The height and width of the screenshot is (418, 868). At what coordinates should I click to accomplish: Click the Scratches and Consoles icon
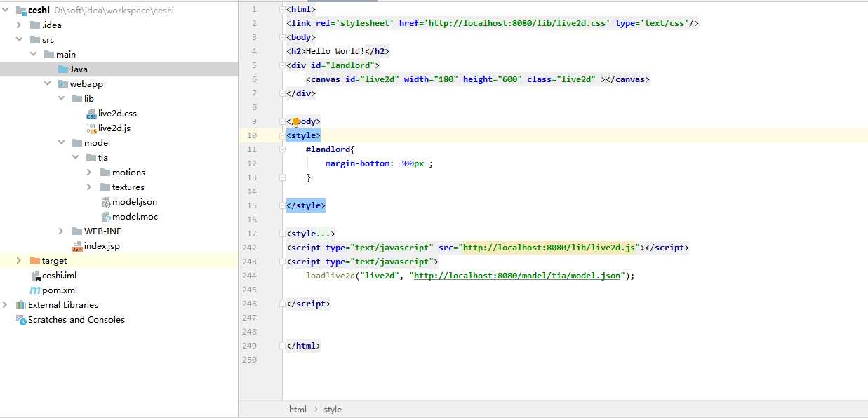20,320
